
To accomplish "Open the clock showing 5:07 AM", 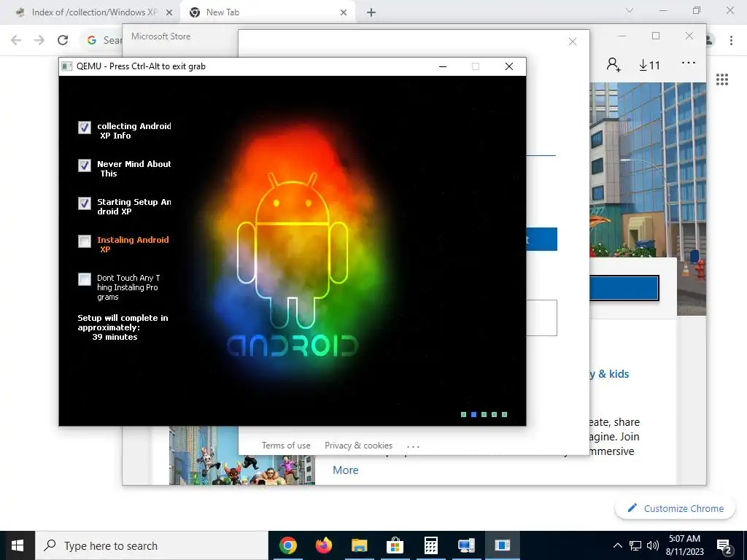I will click(x=684, y=545).
